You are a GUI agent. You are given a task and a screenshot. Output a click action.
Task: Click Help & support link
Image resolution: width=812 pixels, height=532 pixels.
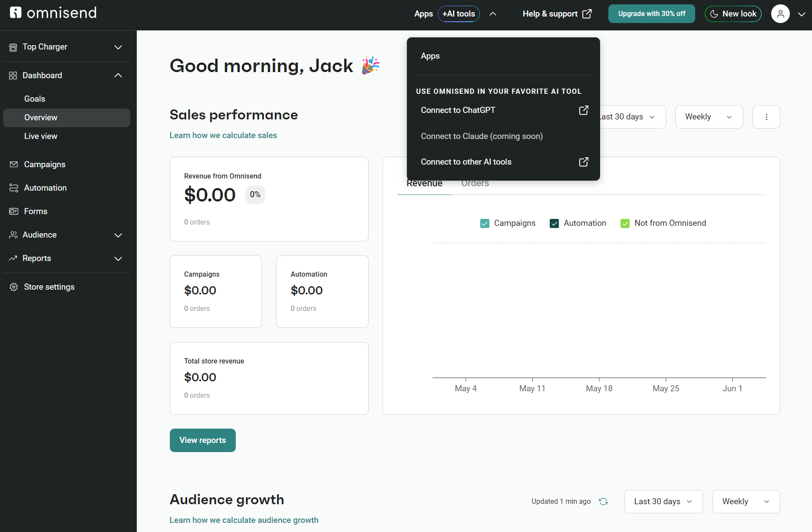[x=557, y=14]
